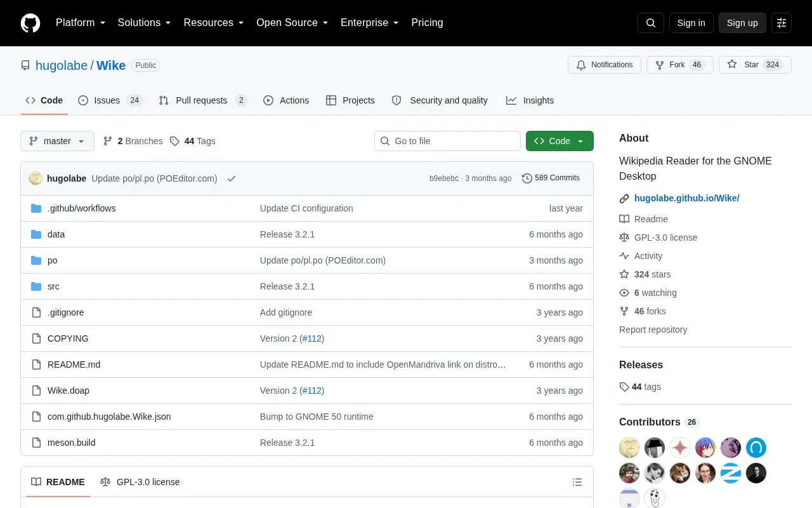Click the first contributor avatar

click(x=629, y=448)
